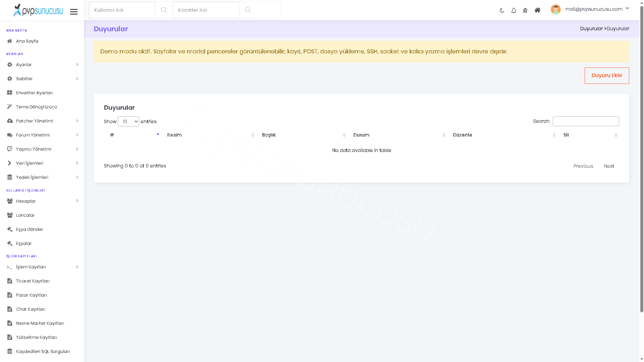Sort table by # column

coord(133,135)
